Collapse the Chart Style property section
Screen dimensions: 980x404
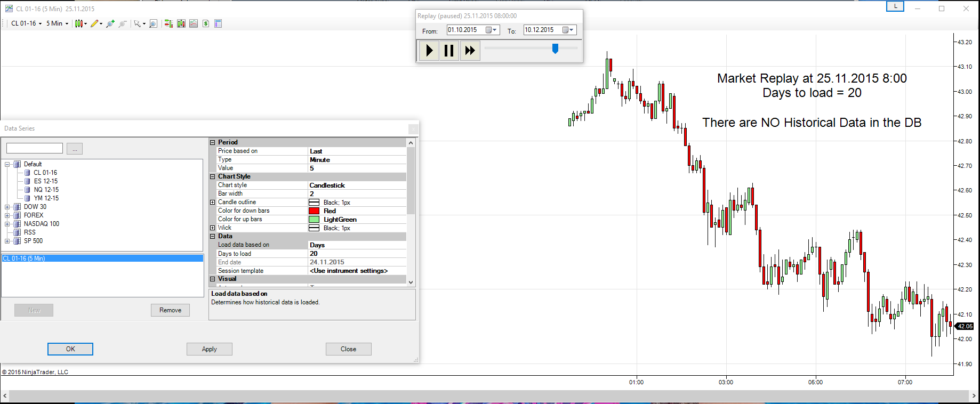(x=212, y=176)
